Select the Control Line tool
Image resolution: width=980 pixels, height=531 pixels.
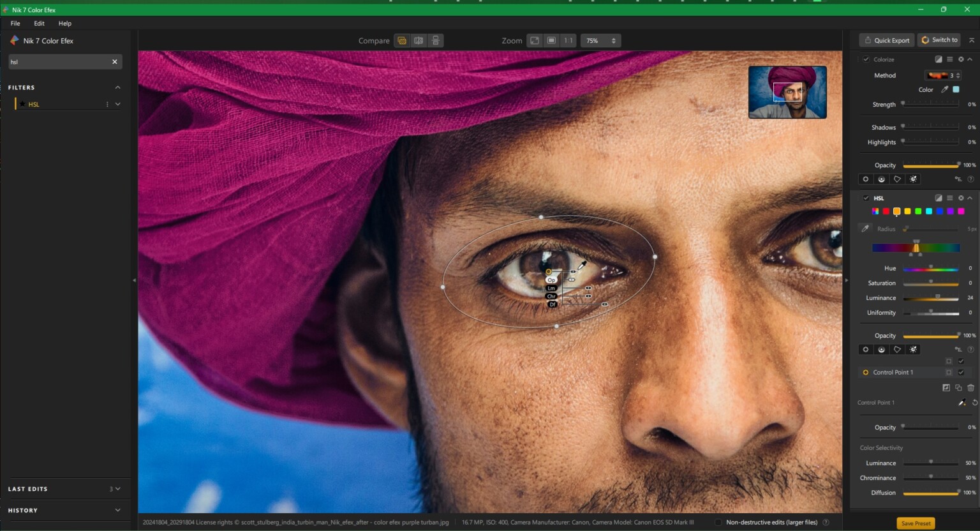[x=881, y=349]
